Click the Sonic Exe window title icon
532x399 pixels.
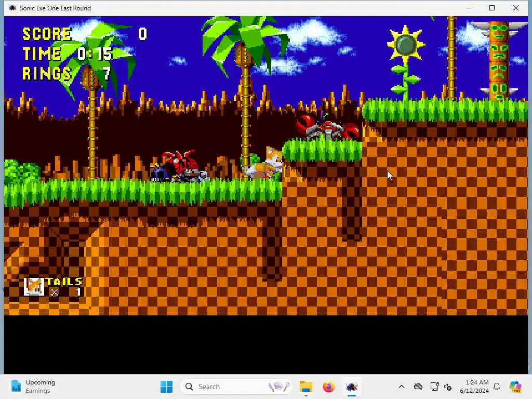pos(12,8)
